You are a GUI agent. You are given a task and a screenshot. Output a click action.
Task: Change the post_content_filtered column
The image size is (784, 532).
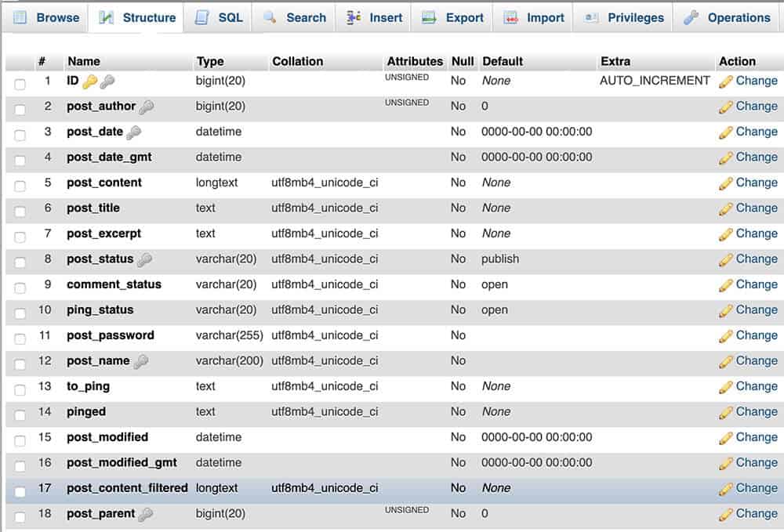757,488
